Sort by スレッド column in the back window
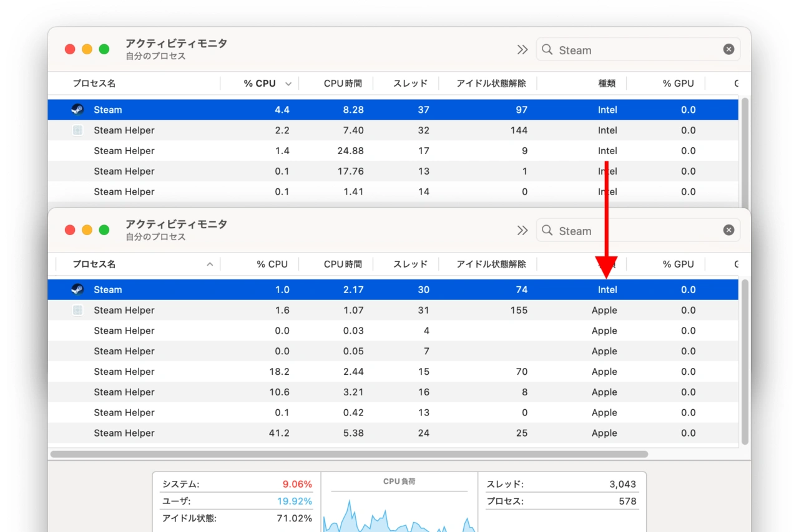 coord(410,84)
